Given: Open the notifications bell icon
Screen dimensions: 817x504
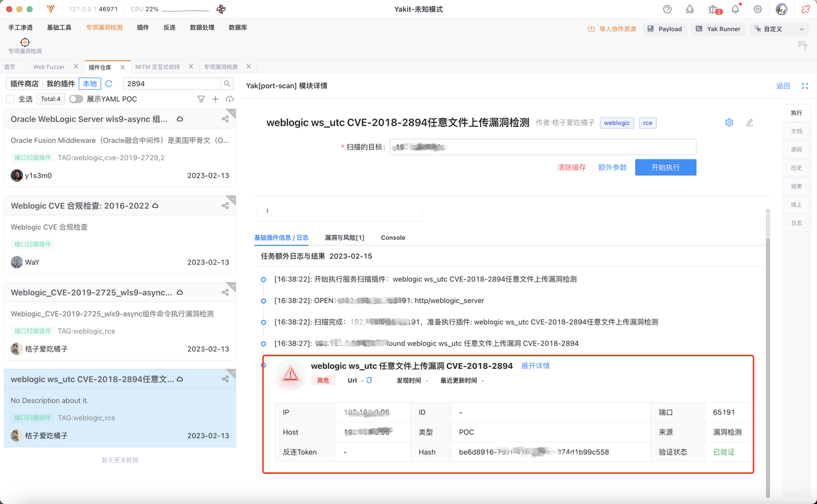Looking at the screenshot, I should [735, 10].
